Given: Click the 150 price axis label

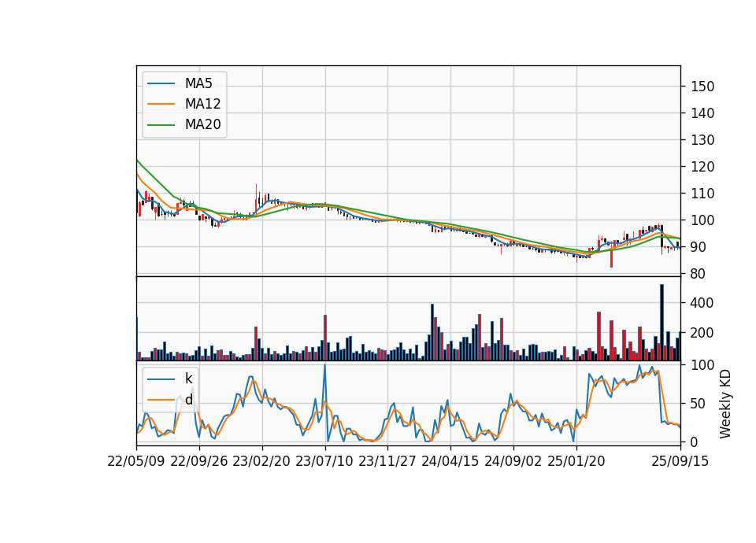Looking at the screenshot, I should pos(702,87).
